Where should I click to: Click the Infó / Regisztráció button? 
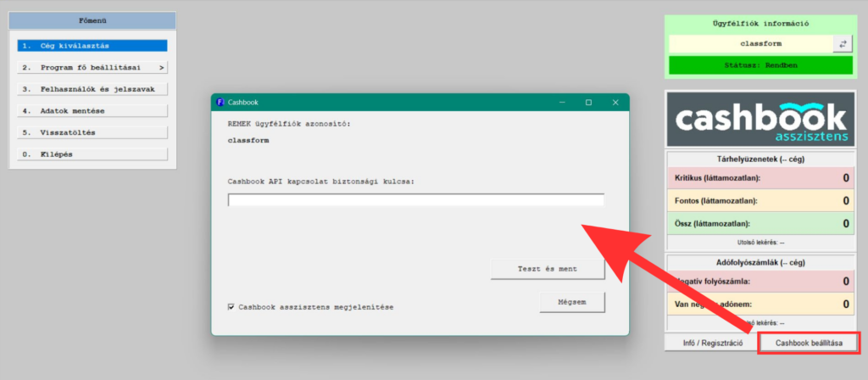click(x=712, y=344)
